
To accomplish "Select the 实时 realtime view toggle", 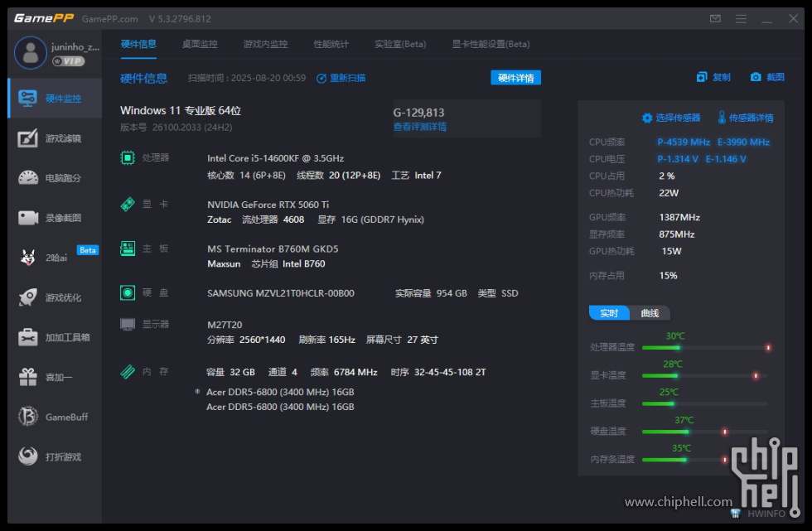I will 610,313.
